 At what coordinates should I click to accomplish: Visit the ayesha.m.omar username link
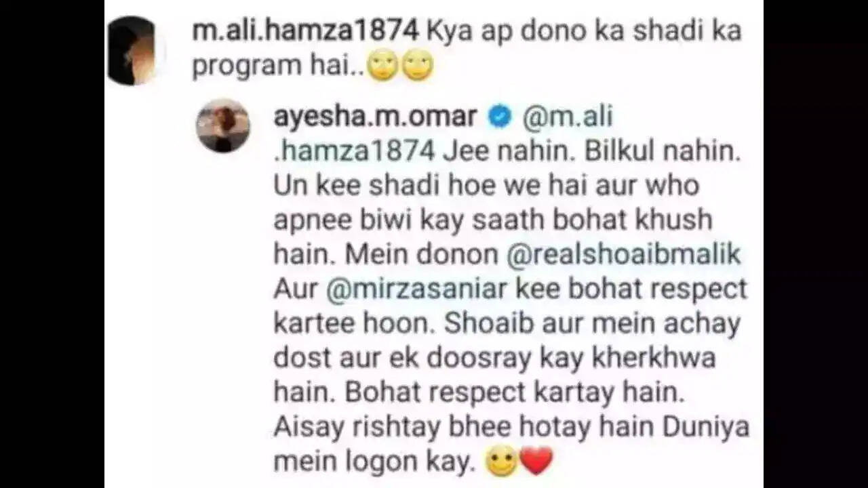[x=375, y=117]
